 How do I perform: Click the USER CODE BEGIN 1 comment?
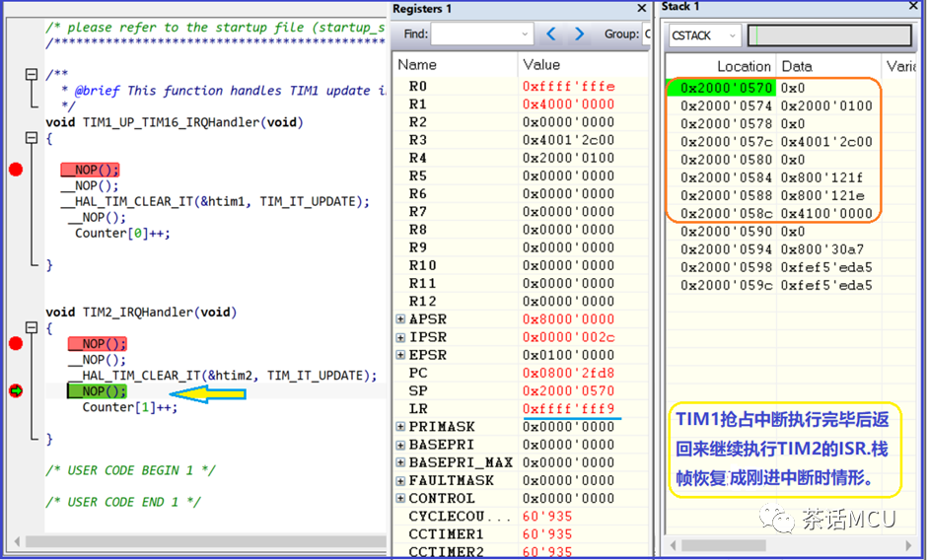coord(130,470)
